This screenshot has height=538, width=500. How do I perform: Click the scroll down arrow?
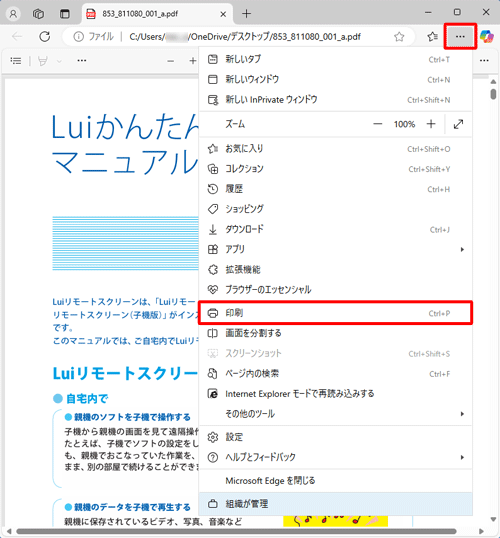(493, 519)
